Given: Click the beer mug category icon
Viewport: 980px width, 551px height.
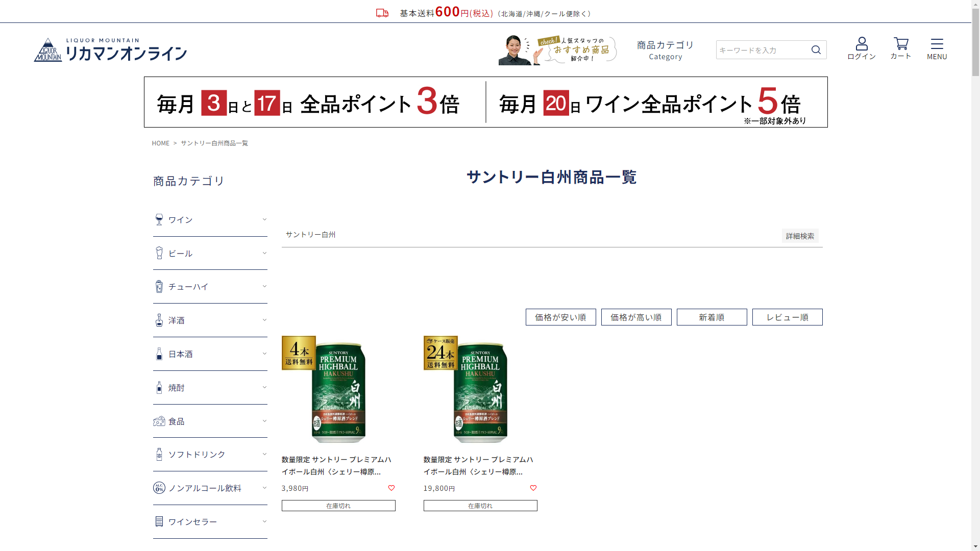Looking at the screenshot, I should [159, 253].
